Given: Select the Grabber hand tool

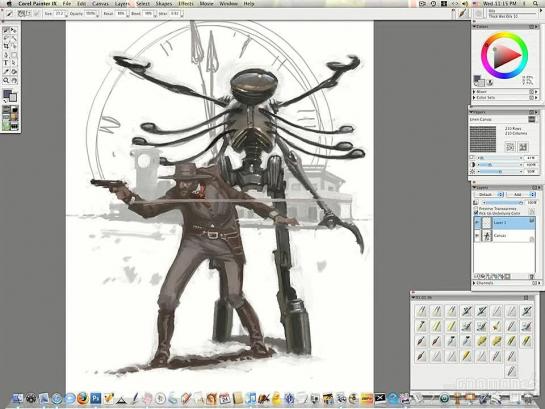Looking at the screenshot, I should tap(14, 80).
